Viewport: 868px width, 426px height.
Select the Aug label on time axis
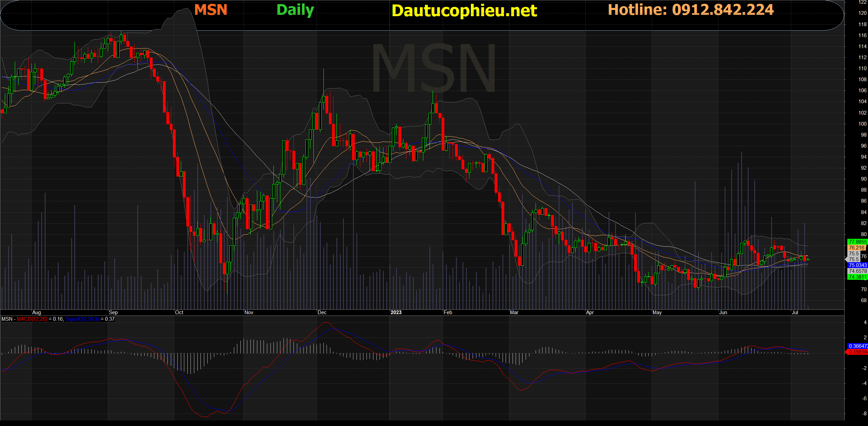(37, 312)
